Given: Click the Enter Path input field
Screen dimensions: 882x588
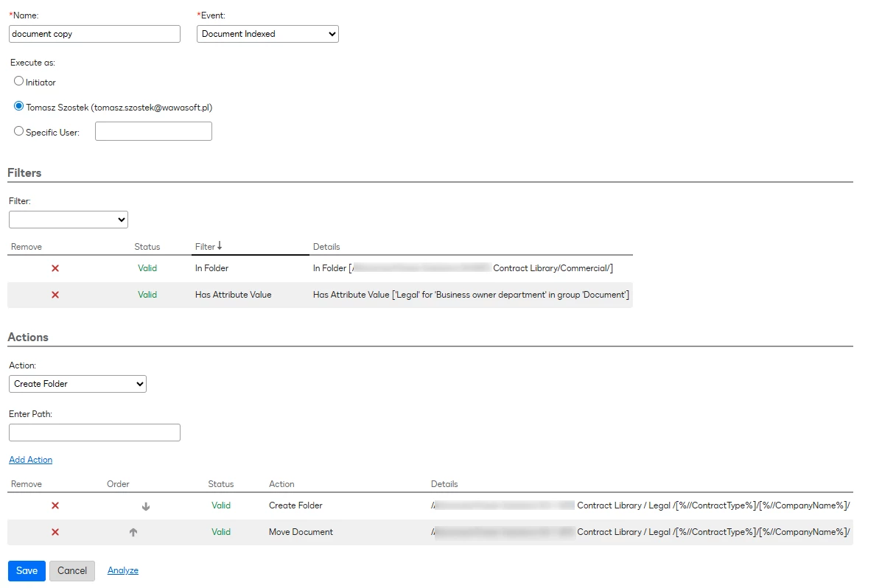Looking at the screenshot, I should point(94,433).
